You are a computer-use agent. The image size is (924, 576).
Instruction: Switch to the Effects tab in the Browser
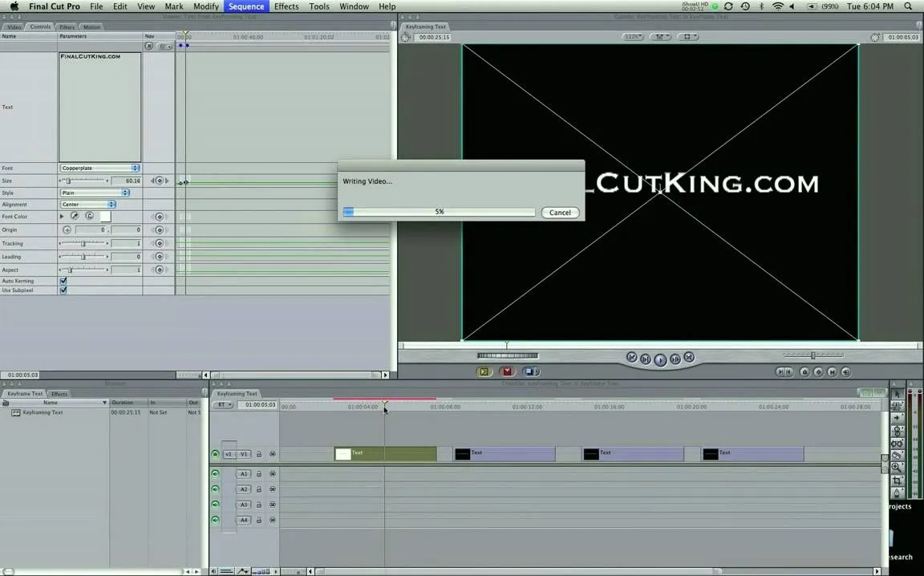(x=59, y=394)
